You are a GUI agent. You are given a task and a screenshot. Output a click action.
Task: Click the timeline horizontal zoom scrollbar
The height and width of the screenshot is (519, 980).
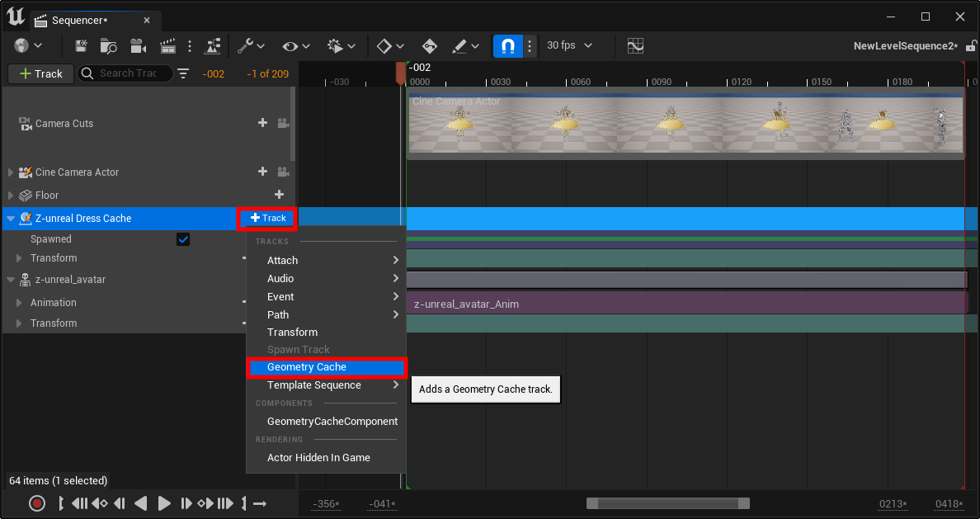point(667,504)
